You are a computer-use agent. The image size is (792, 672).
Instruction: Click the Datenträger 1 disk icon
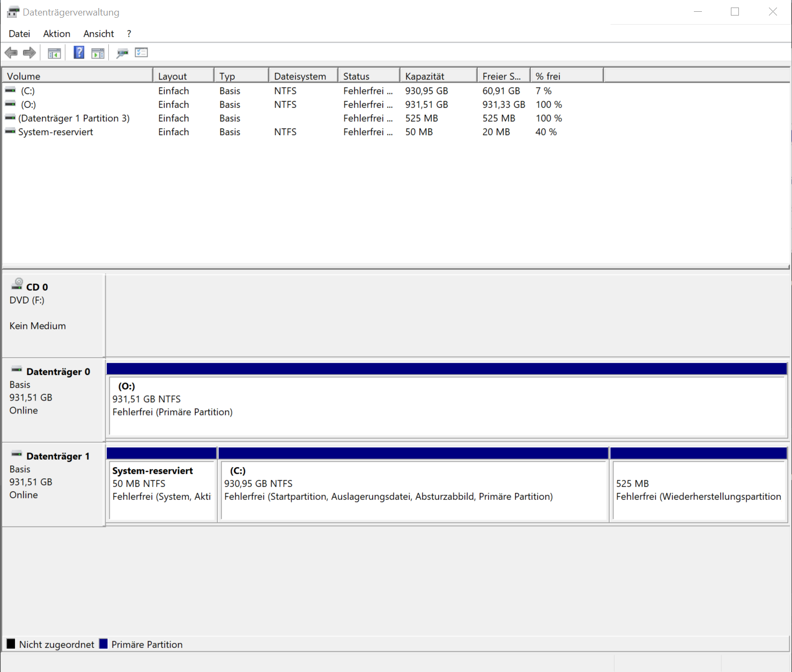17,454
